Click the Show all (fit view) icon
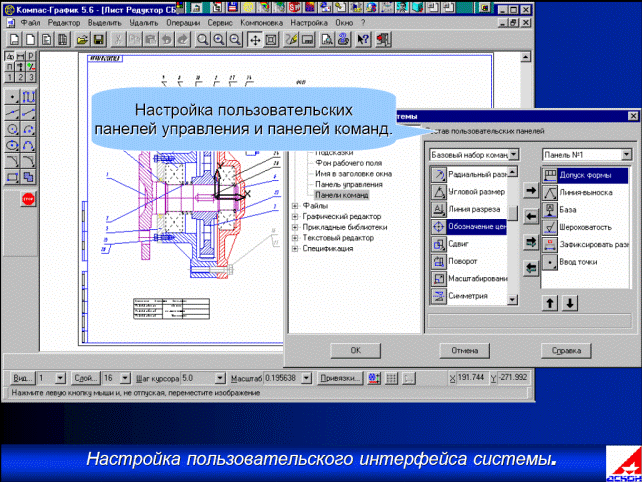642x482 pixels. point(271,40)
